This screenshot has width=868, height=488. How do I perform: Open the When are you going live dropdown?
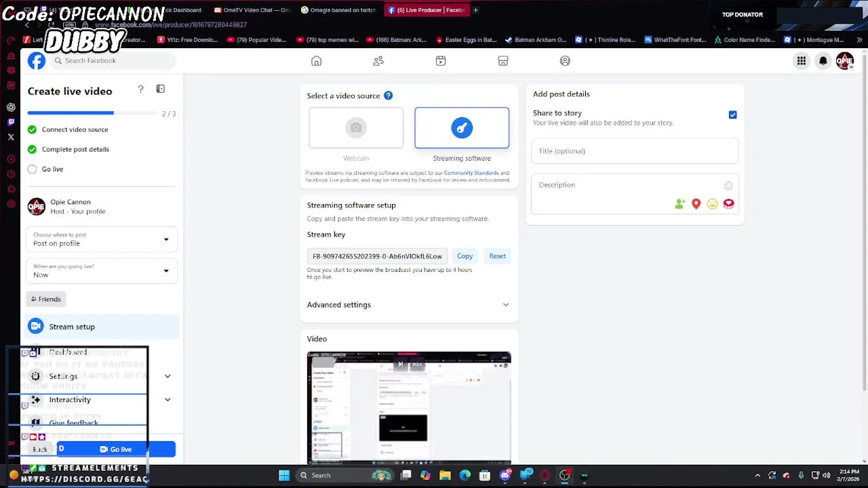click(x=102, y=271)
